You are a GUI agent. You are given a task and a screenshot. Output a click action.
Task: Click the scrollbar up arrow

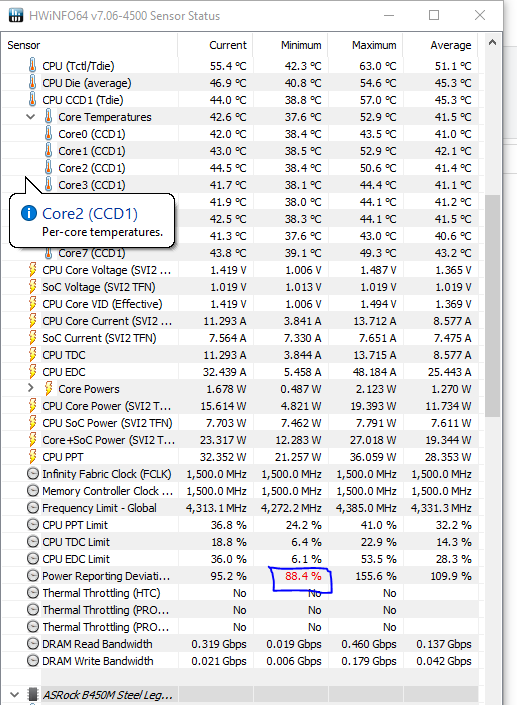(492, 43)
